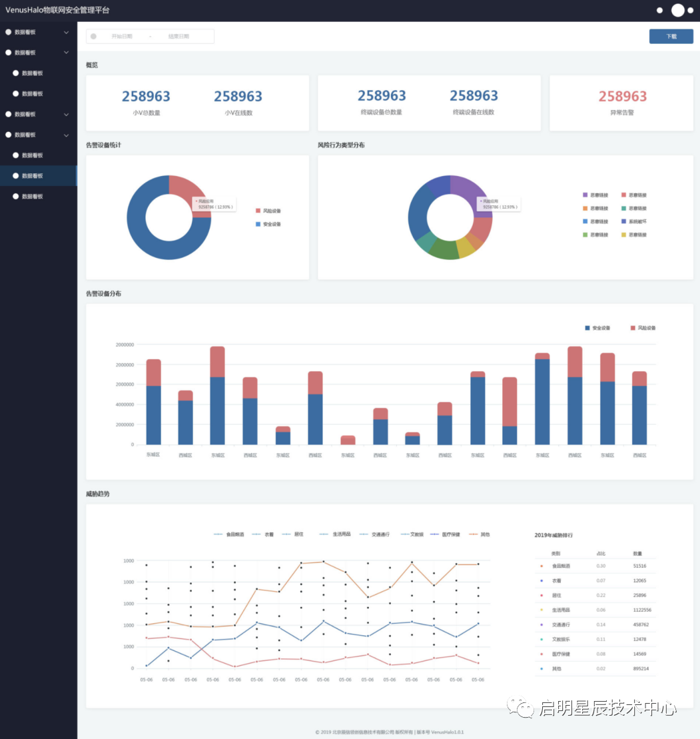Click the icon of the topmost sidebar item
700x739 pixels.
click(x=9, y=31)
